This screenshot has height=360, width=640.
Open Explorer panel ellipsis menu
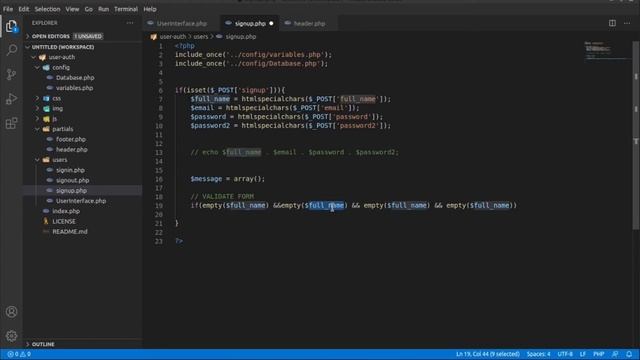130,23
